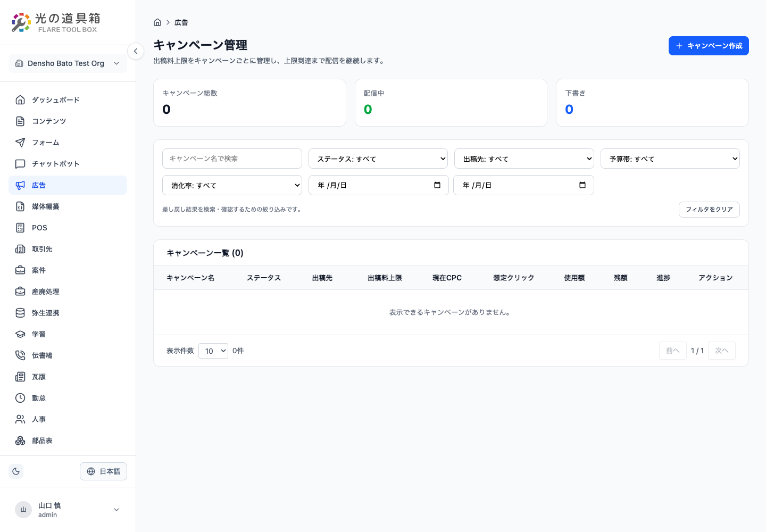Click the 媒体編纂 file icon

(x=20, y=206)
